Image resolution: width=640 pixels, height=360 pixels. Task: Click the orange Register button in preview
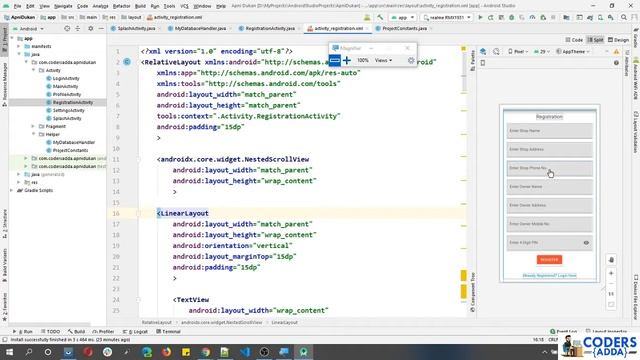(549, 260)
